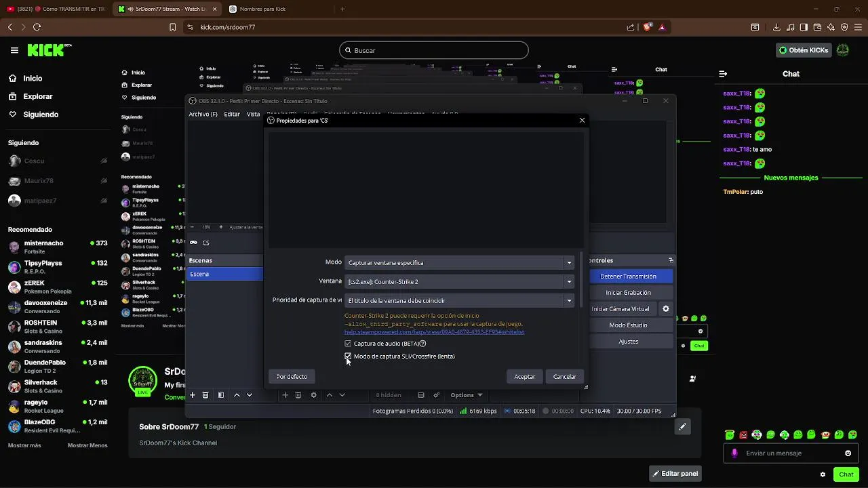Click Detener Transmisión button
The image size is (868, 488).
(628, 277)
